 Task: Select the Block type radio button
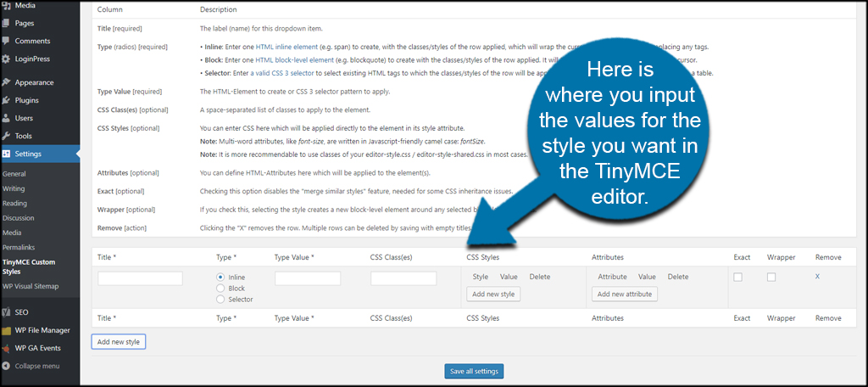click(x=220, y=288)
